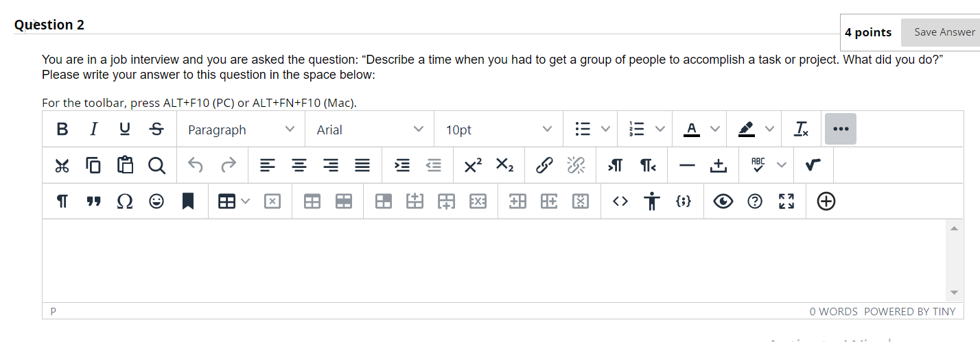
Task: Run the accessibility checker
Action: click(x=652, y=201)
